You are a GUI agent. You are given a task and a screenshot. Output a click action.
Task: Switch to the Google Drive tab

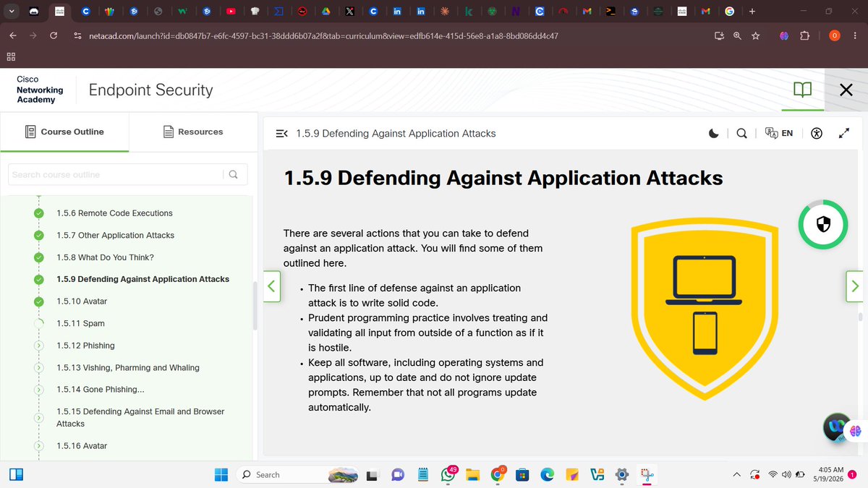[x=326, y=12]
